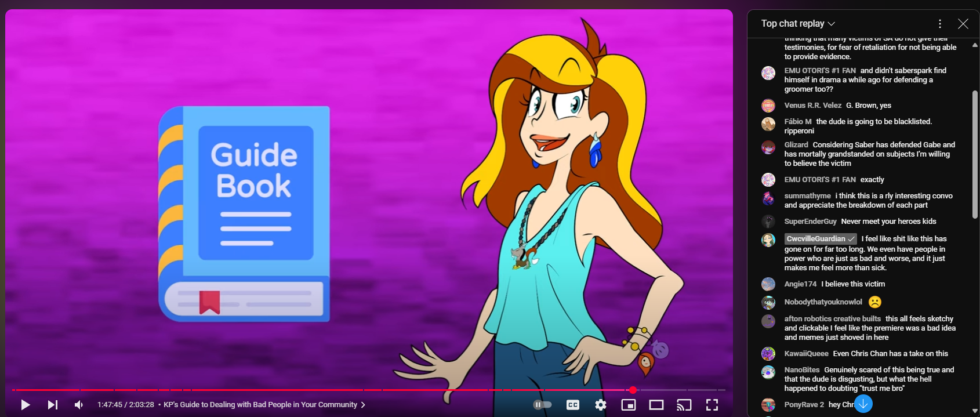Screen dimensions: 980x417
Task: Click message 'Even Chris Chan has a take on this'
Action: click(891, 354)
